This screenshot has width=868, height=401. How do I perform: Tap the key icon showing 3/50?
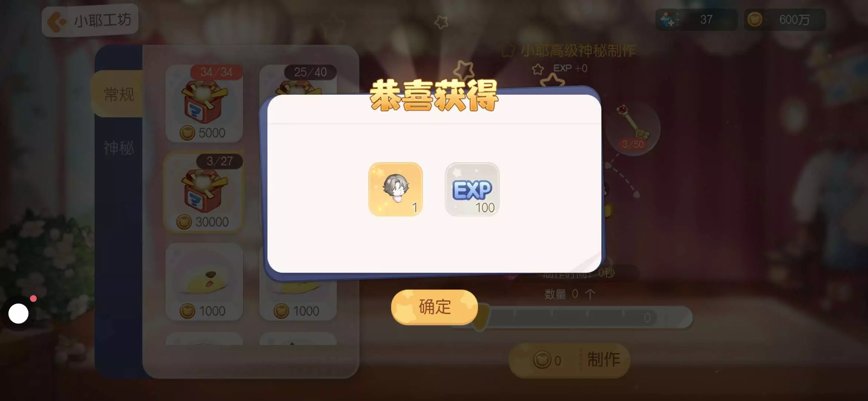click(634, 128)
